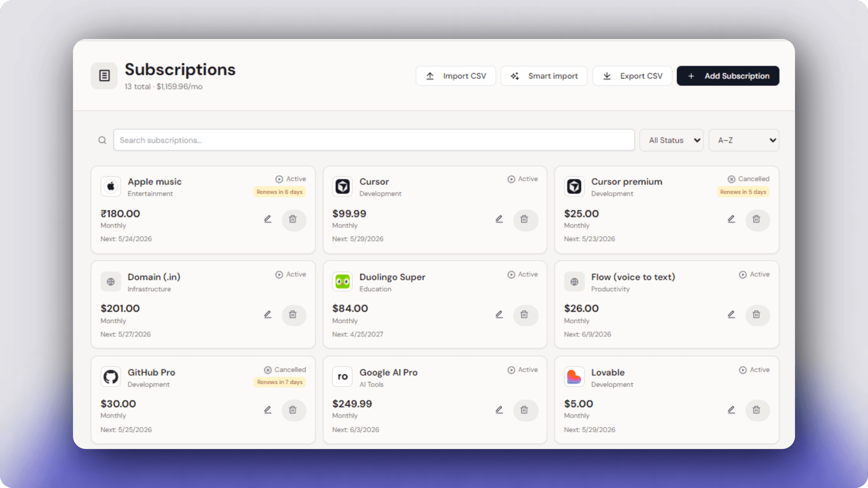Click the Entertainment category label
The width and height of the screenshot is (868, 488).
click(x=150, y=194)
